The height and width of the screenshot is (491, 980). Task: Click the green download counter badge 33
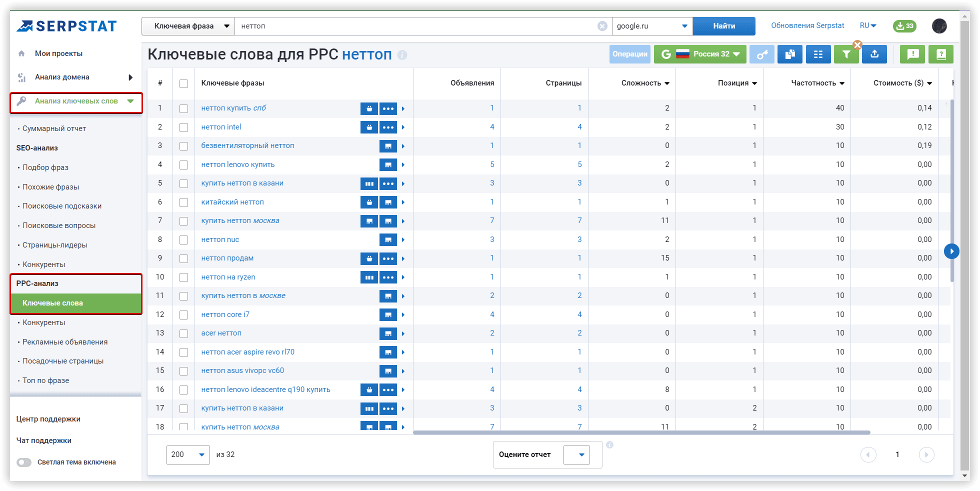point(904,26)
